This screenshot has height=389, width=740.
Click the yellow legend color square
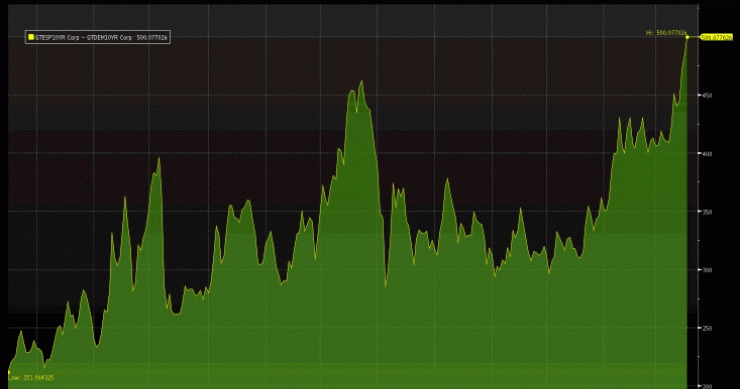31,37
